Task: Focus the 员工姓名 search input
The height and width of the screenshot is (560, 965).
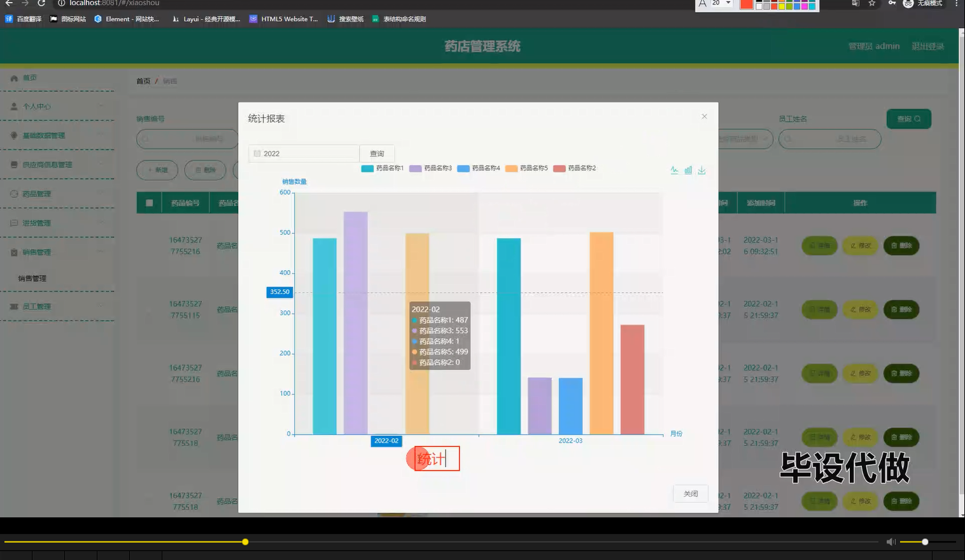Action: 829,139
